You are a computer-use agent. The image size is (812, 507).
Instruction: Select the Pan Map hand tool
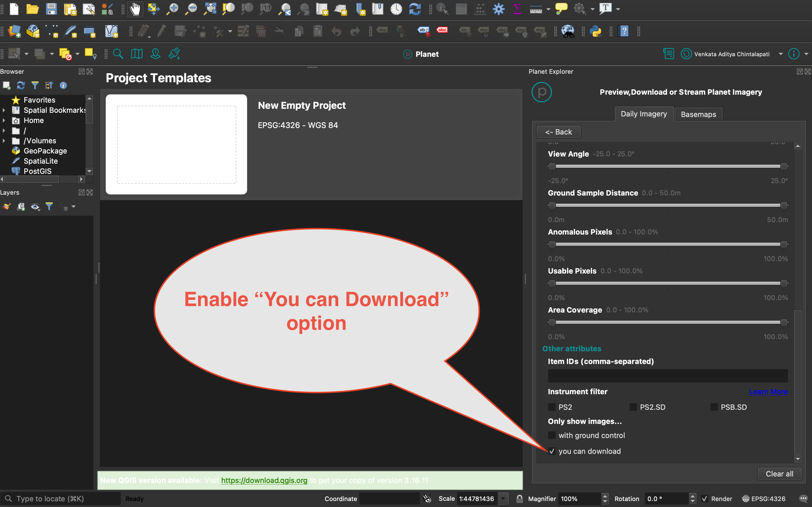[x=135, y=9]
